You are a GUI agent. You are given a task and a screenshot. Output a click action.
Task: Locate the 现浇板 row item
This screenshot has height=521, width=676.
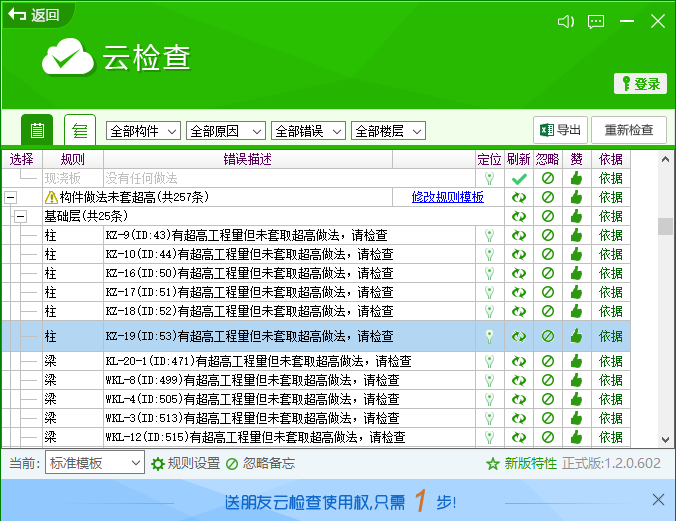pos(489,178)
